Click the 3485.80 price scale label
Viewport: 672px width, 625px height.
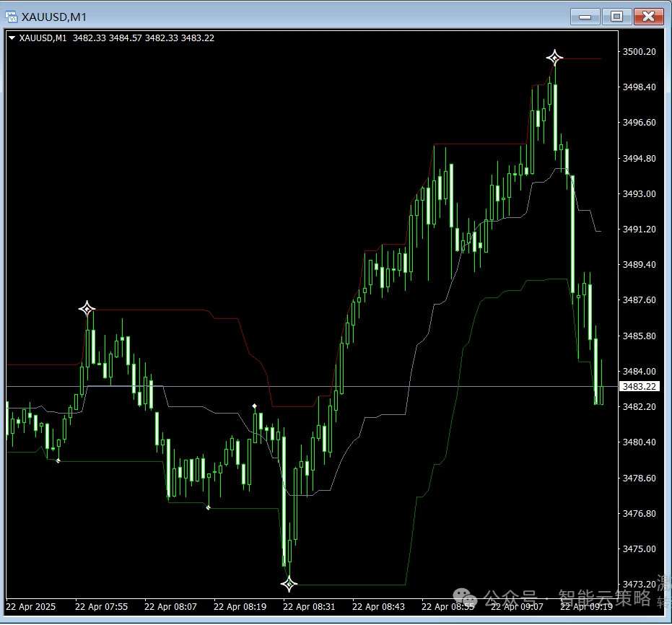point(639,336)
